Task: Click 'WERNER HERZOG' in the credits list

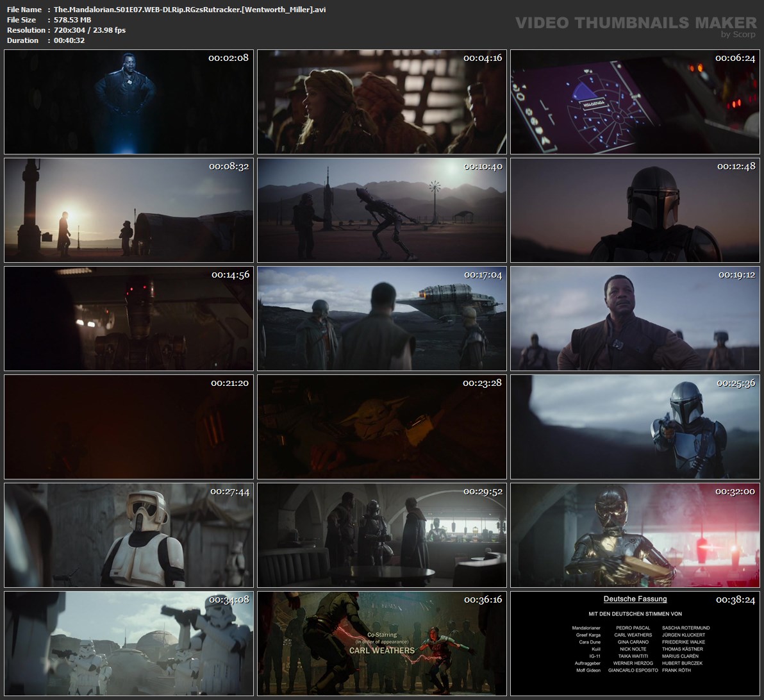Action: point(633,663)
